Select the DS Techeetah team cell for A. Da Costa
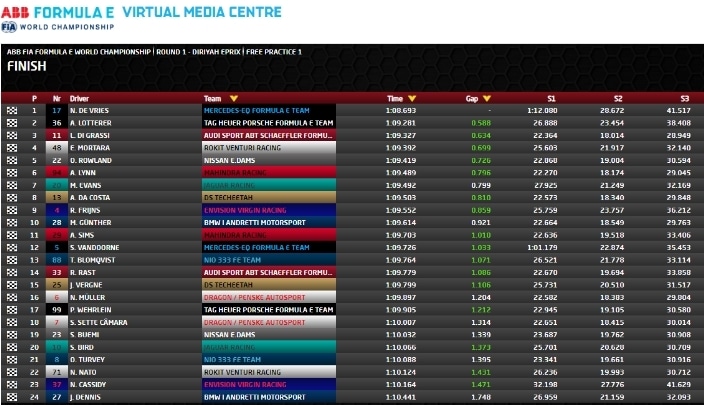704x405 pixels. pyautogui.click(x=269, y=198)
